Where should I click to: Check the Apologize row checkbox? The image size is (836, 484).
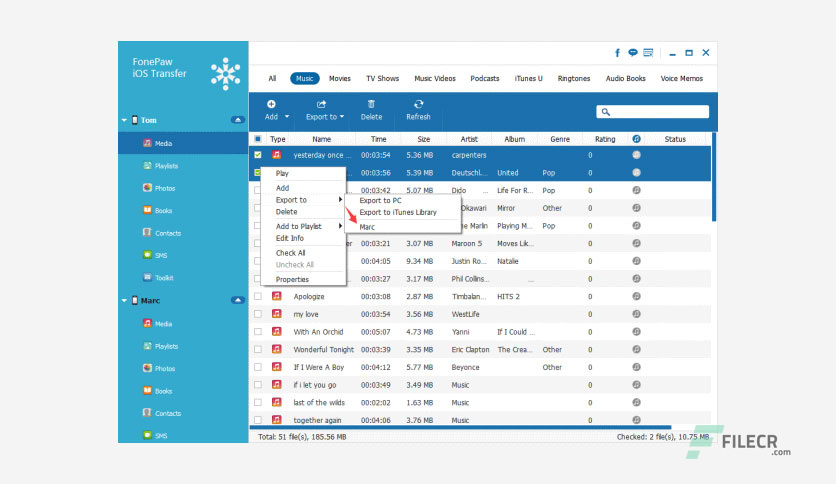258,296
